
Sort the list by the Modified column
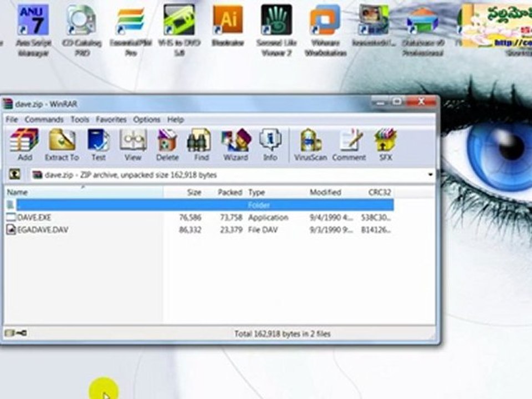coord(332,192)
